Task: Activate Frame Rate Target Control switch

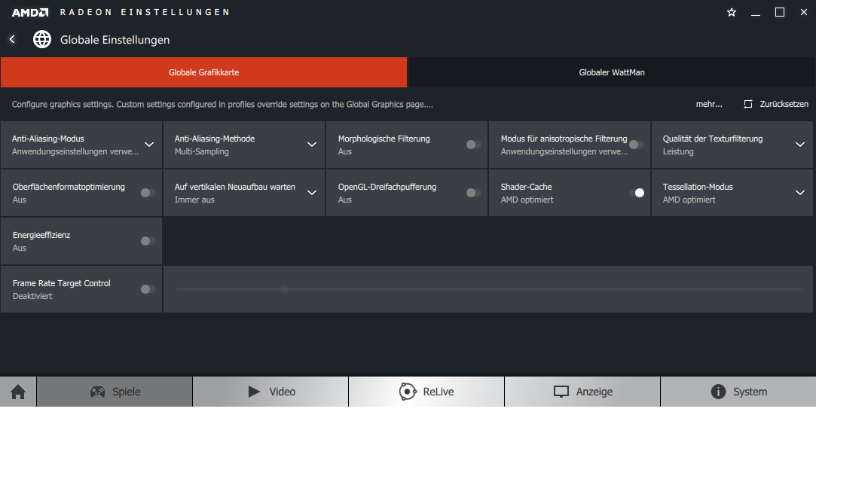Action: coord(148,289)
